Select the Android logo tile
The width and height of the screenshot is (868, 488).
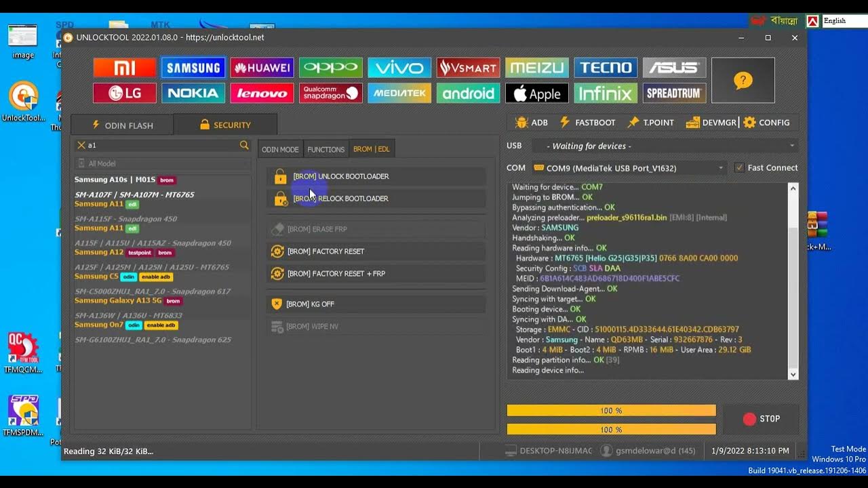point(469,94)
